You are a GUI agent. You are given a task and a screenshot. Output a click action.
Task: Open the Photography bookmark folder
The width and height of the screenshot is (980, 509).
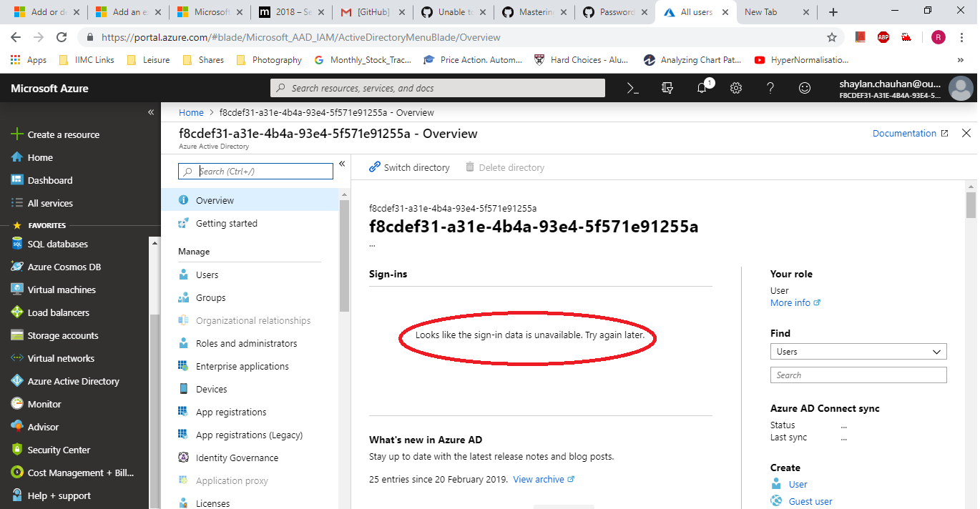point(269,60)
